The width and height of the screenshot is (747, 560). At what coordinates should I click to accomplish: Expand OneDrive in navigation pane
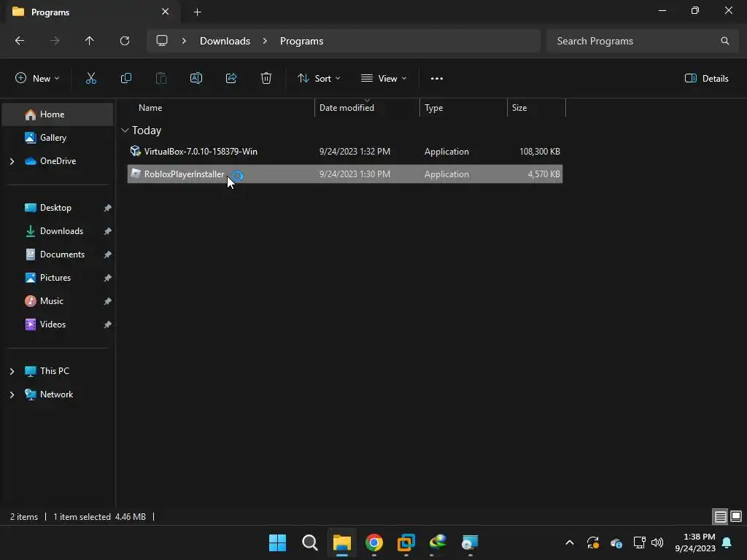(12, 161)
